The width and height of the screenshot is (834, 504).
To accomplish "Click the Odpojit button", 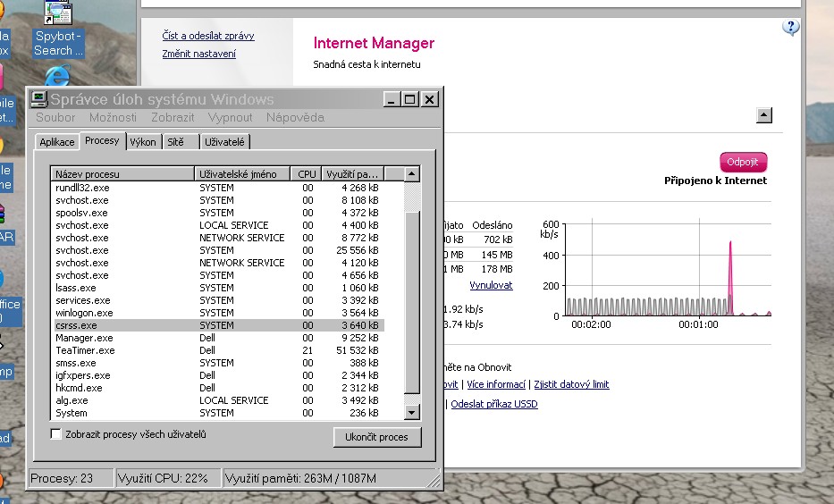I will point(743,162).
